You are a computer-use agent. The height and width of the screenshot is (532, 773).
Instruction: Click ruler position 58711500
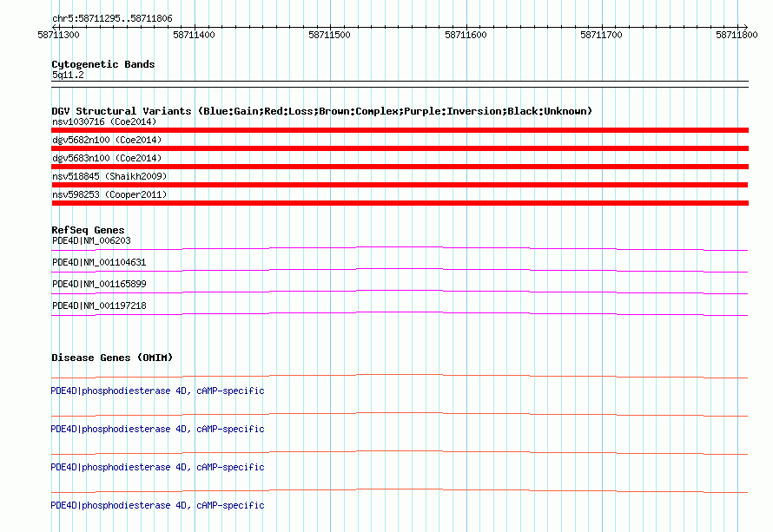329,35
